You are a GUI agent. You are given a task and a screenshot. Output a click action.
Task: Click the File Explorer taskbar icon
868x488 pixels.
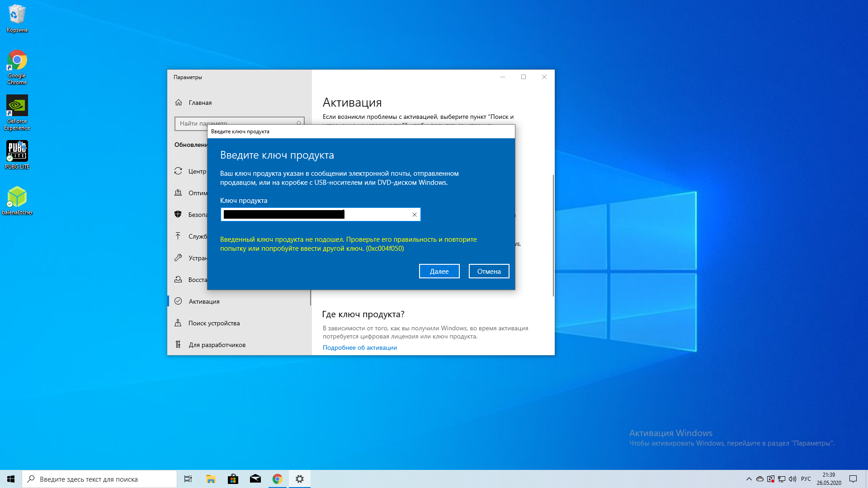point(210,479)
